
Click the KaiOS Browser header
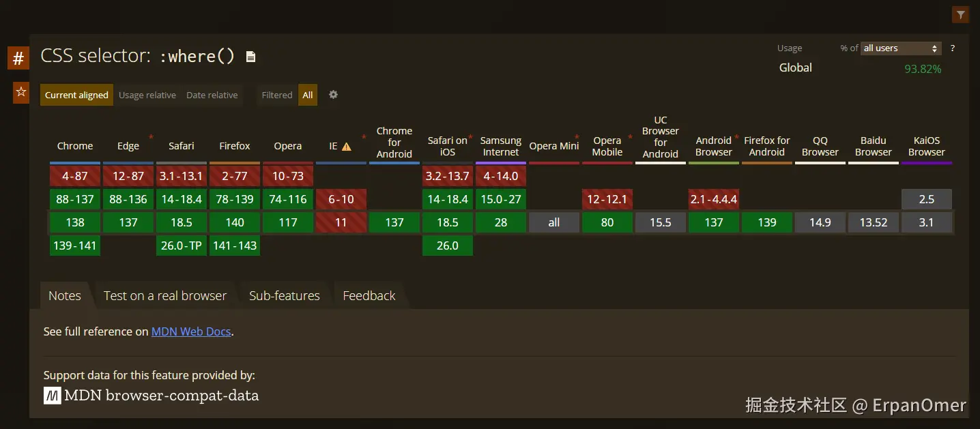point(927,146)
